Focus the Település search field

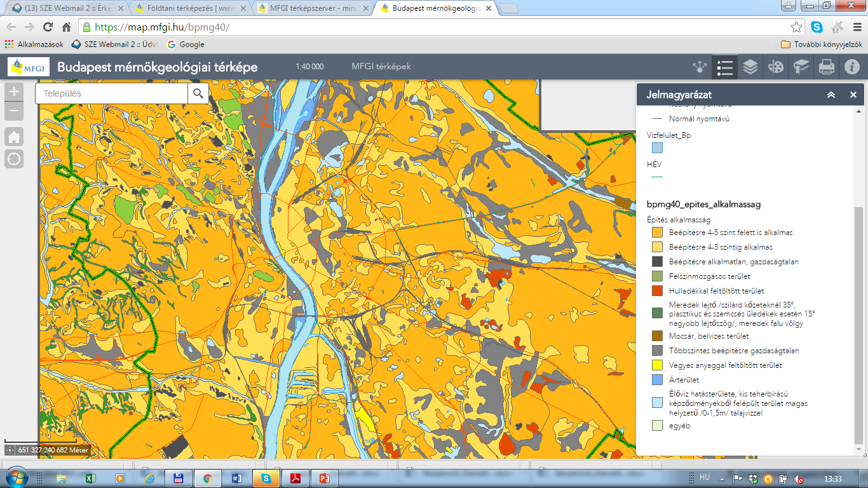112,93
